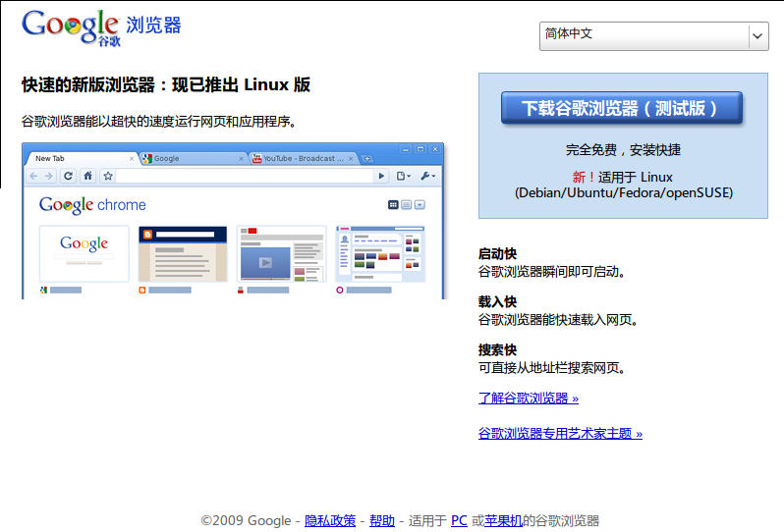This screenshot has width=784, height=532.
Task: Open the 了解谷歌浏览器 » link
Action: pyautogui.click(x=528, y=399)
